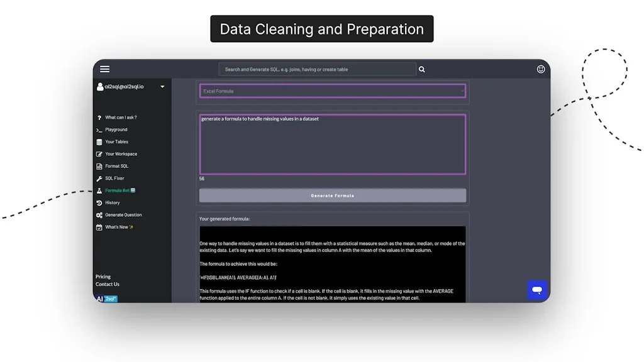The image size is (644, 362).
Task: Click the Your Tables database icon
Action: (x=101, y=141)
